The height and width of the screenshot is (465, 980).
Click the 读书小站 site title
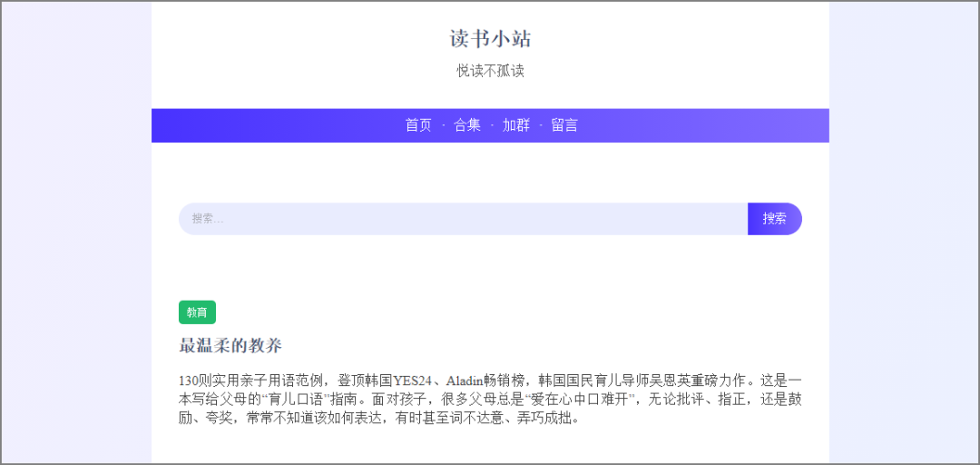(490, 39)
